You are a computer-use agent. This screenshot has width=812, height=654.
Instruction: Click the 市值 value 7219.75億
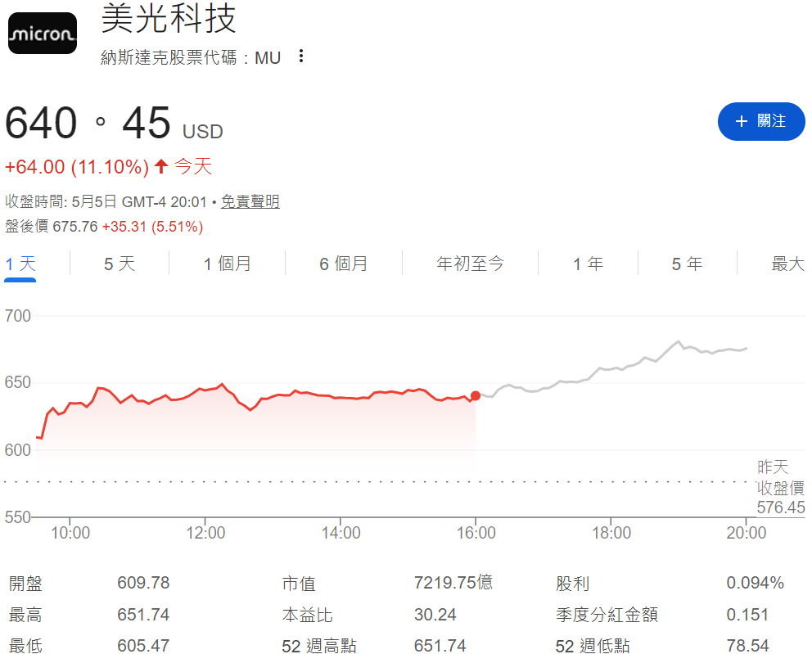coord(453,583)
